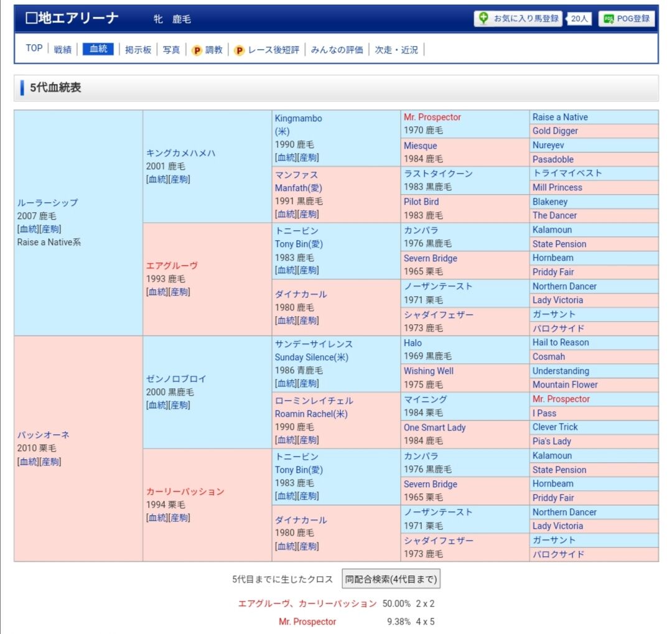Open the Cosmah link

tap(549, 357)
